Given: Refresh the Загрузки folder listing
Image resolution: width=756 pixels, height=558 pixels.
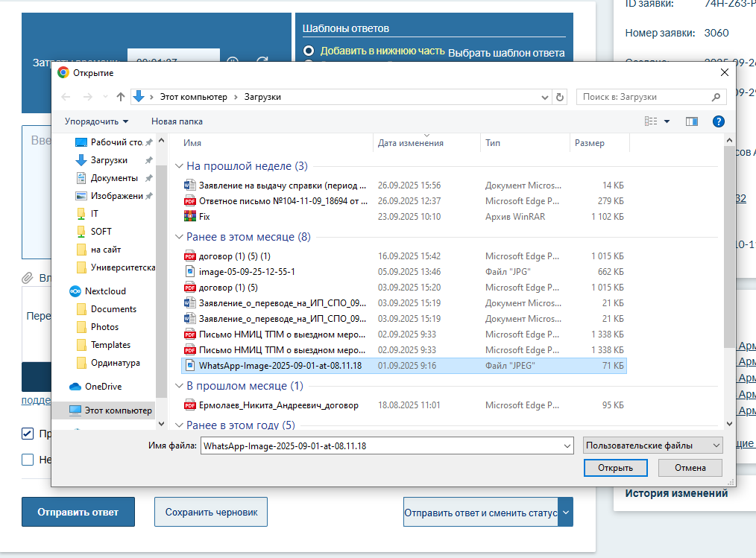Looking at the screenshot, I should [561, 97].
